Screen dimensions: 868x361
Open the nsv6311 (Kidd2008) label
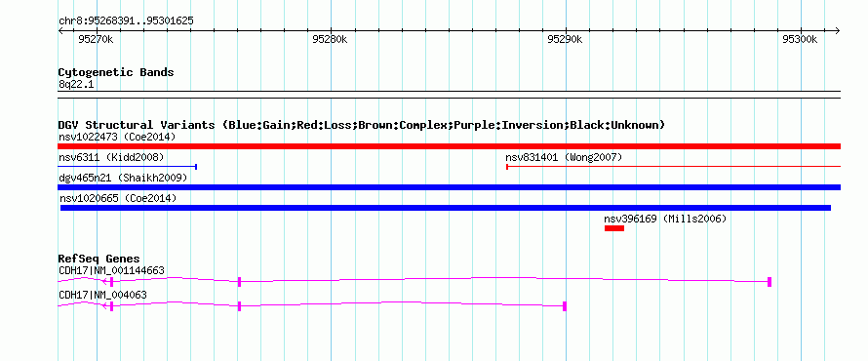111,157
